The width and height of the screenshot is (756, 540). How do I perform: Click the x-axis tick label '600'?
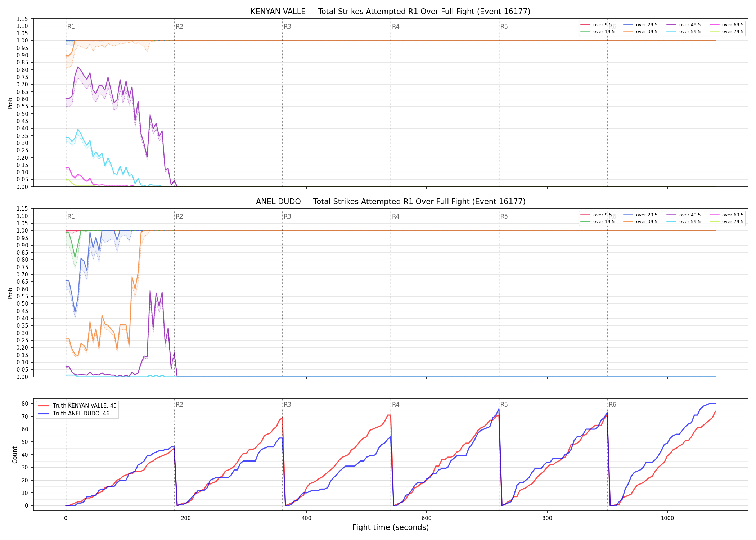(427, 518)
